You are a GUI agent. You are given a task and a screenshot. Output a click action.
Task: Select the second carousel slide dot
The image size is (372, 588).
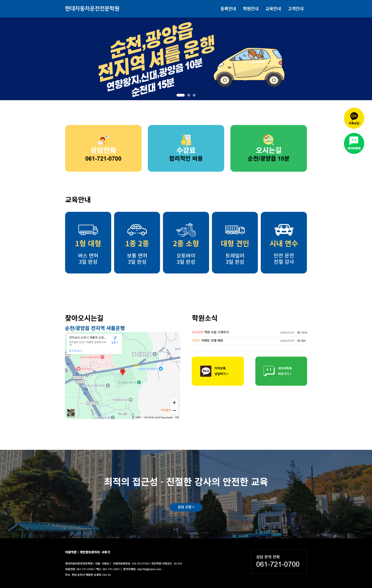[x=189, y=95]
